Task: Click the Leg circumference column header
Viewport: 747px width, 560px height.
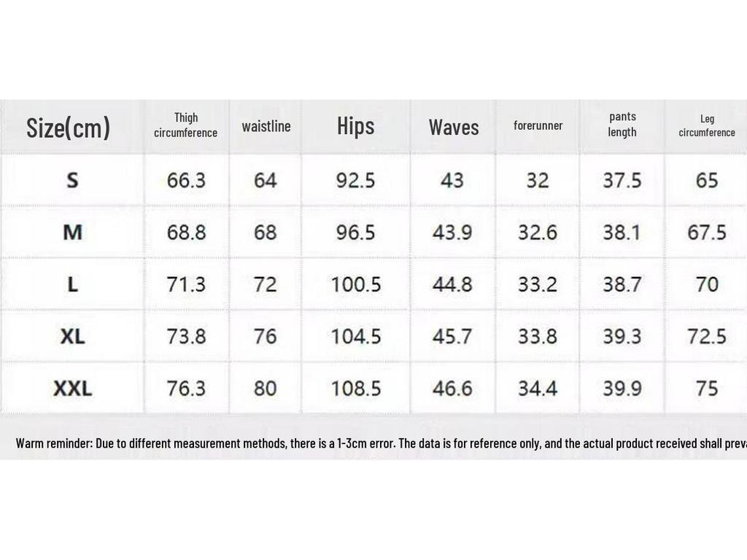Action: [707, 125]
